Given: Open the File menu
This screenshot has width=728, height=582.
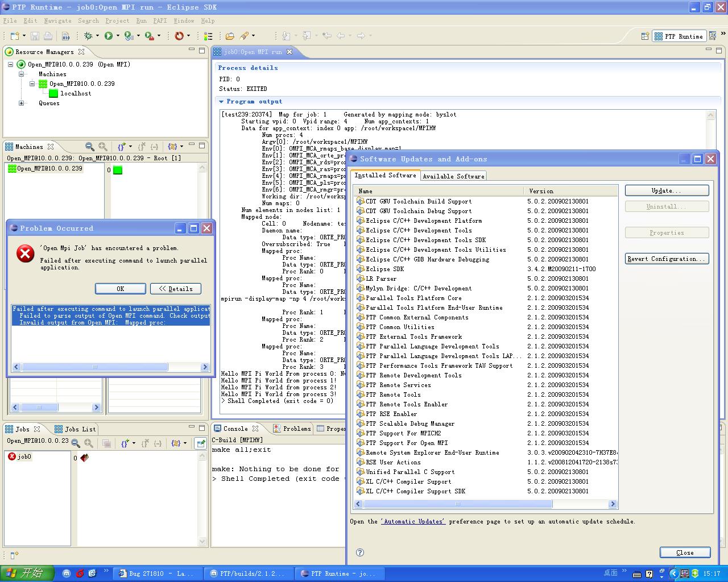Looking at the screenshot, I should [10, 20].
